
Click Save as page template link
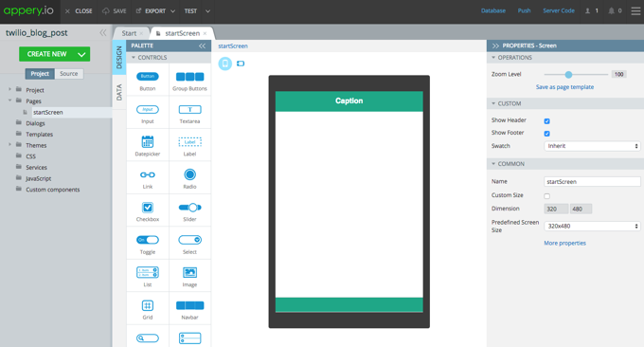tap(564, 87)
